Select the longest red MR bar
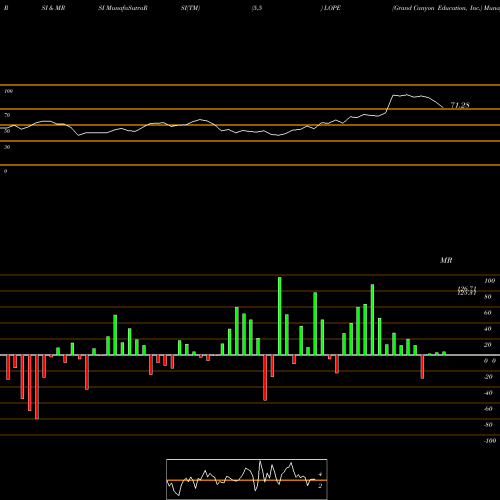The height and width of the screenshot is (500, 500). pyautogui.click(x=37, y=387)
